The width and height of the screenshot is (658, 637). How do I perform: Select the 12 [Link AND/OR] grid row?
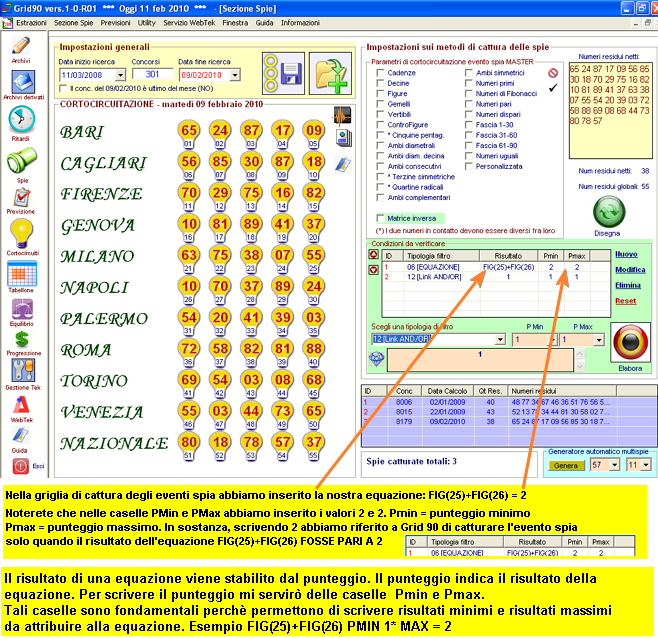point(496,277)
